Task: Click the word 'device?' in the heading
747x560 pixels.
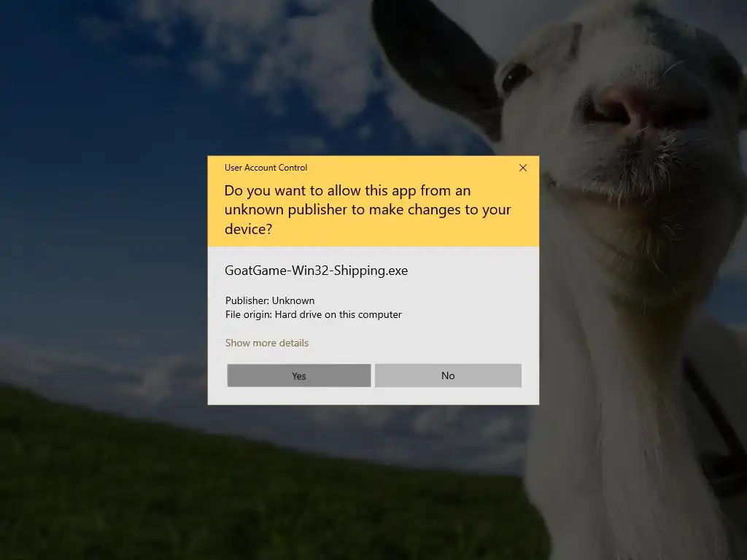Action: tap(248, 229)
